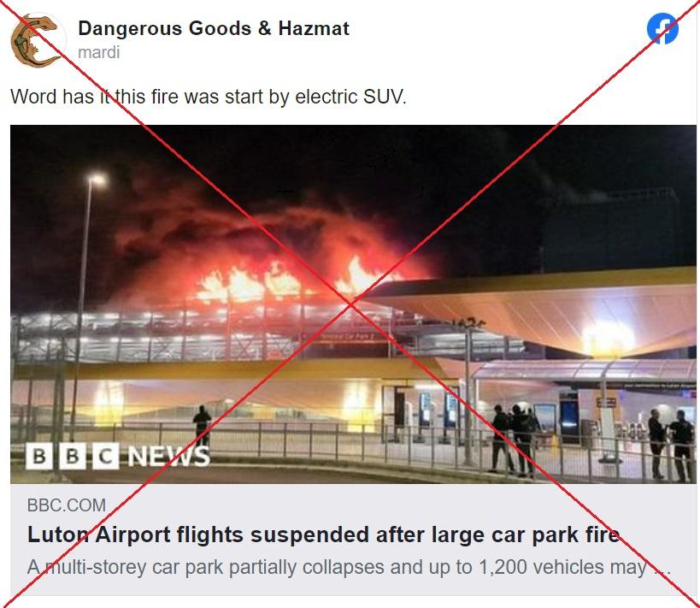Click the post text about electric SUV
700x608 pixels.
pyautogui.click(x=209, y=97)
